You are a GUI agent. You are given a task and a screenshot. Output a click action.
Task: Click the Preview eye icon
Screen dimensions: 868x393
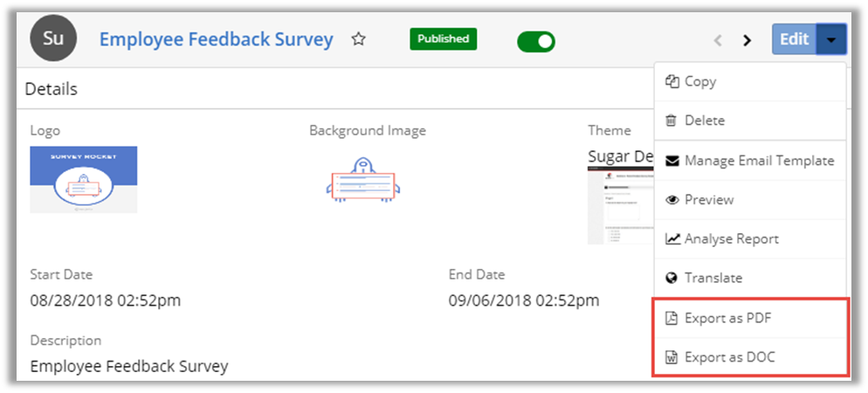pos(672,200)
